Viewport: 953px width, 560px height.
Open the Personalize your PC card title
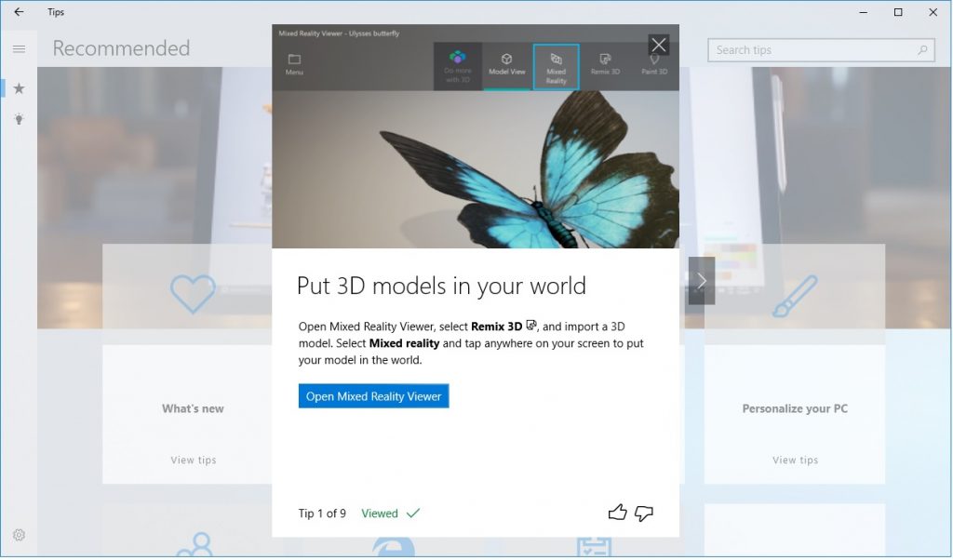[x=795, y=408]
